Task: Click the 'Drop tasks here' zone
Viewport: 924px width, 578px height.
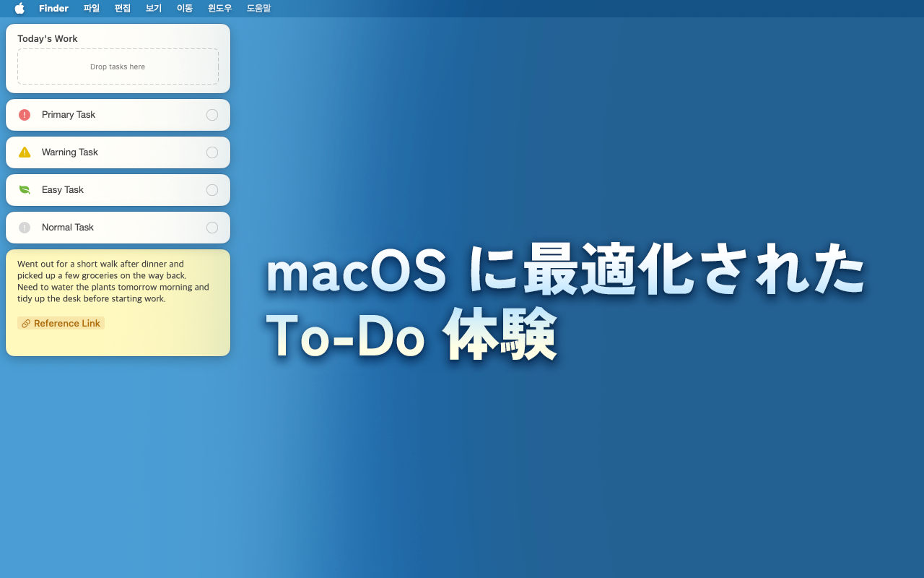Action: (x=118, y=66)
